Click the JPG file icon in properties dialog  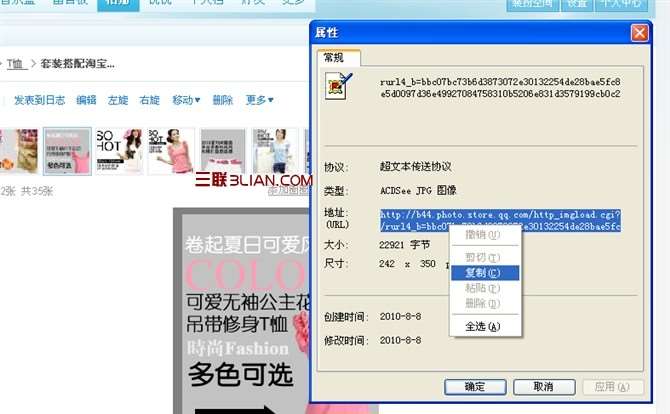click(338, 87)
